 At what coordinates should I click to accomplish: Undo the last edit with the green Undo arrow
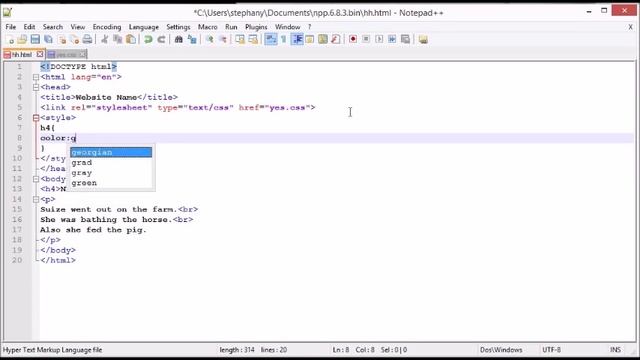(x=148, y=39)
